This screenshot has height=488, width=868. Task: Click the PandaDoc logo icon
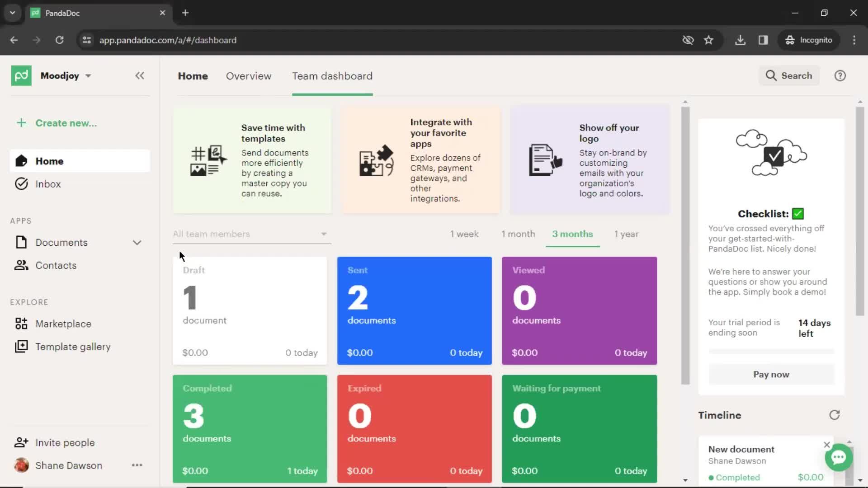coord(21,75)
